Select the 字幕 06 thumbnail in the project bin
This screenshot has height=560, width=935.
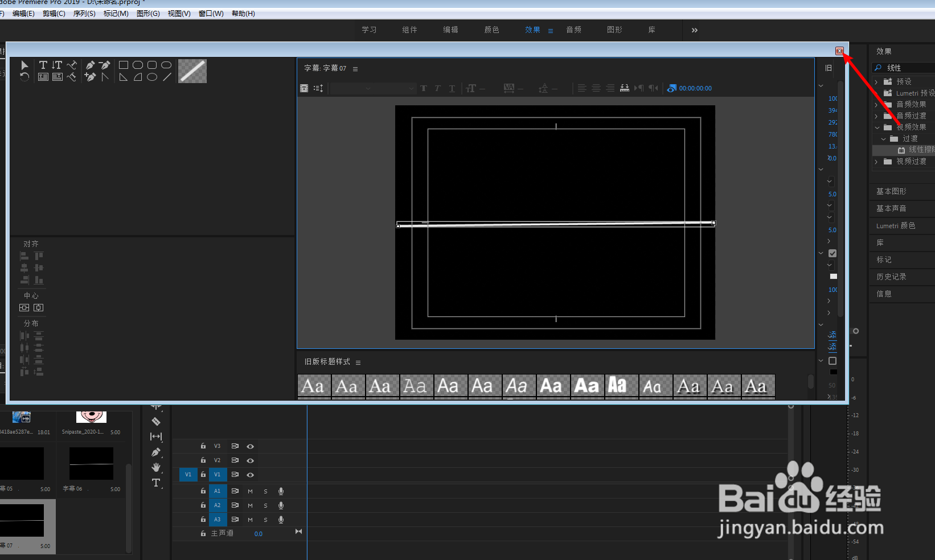click(91, 463)
